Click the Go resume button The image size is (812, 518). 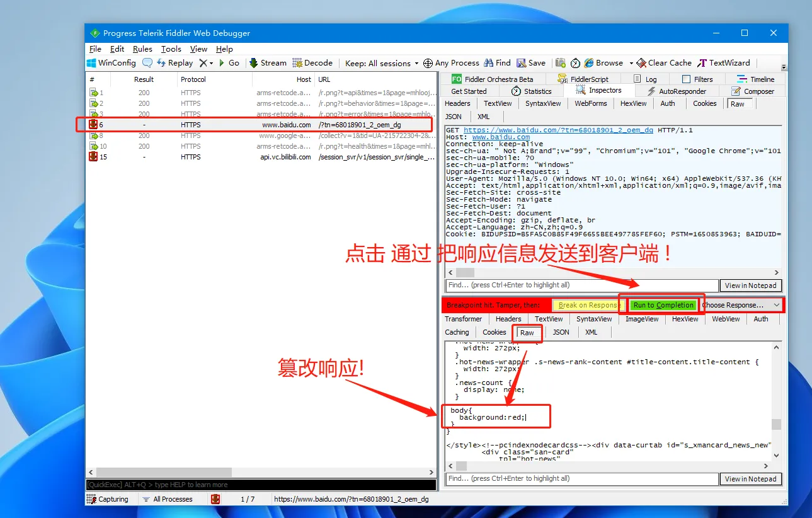[x=229, y=63]
